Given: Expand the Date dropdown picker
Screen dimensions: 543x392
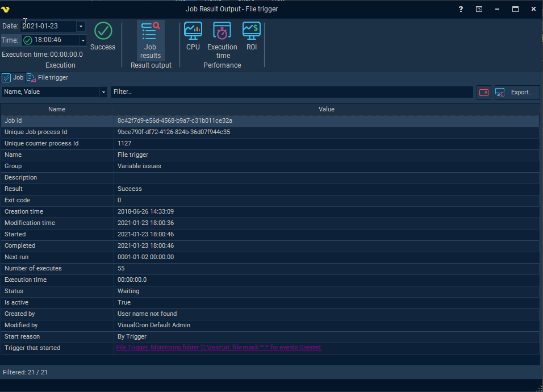Looking at the screenshot, I should [81, 26].
